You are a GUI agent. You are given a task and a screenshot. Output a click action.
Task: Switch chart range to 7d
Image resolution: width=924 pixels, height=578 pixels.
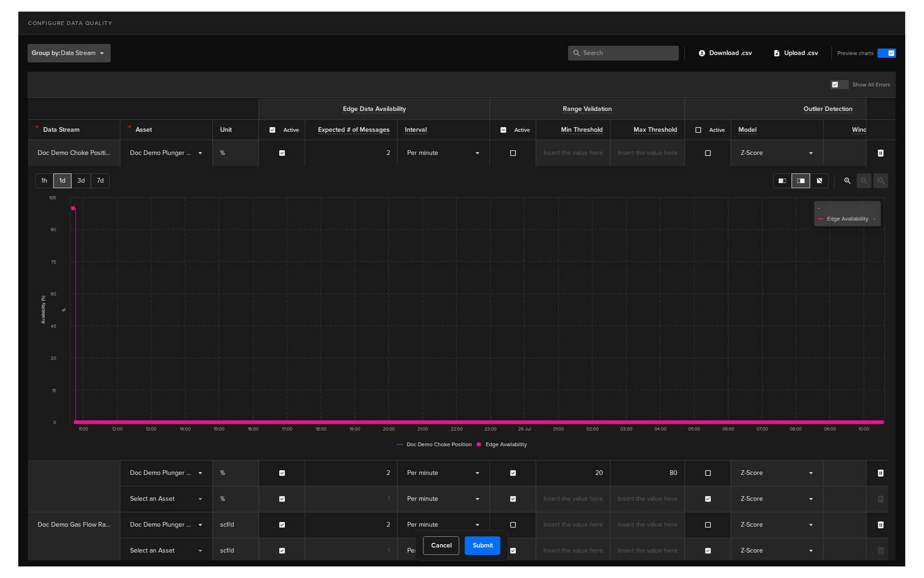tap(100, 181)
